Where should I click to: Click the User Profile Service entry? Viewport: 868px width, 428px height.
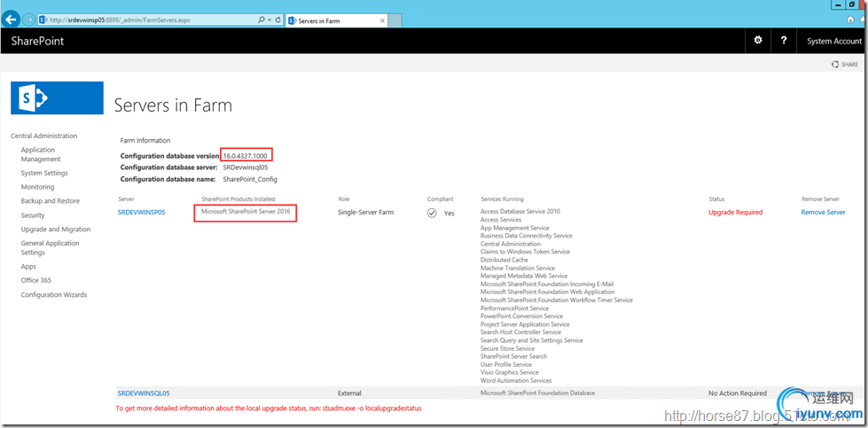click(506, 364)
